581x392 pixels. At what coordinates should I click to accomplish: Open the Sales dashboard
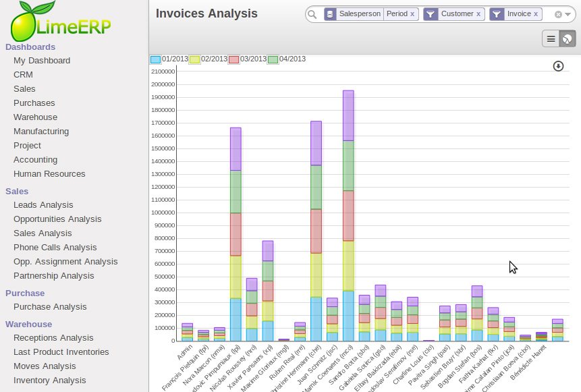pos(24,89)
